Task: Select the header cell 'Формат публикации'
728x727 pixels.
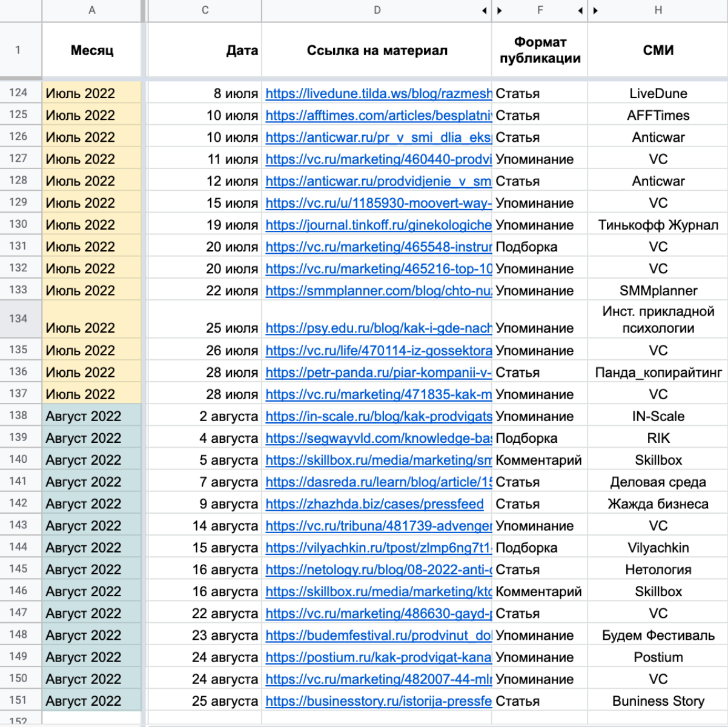Action: (x=540, y=50)
